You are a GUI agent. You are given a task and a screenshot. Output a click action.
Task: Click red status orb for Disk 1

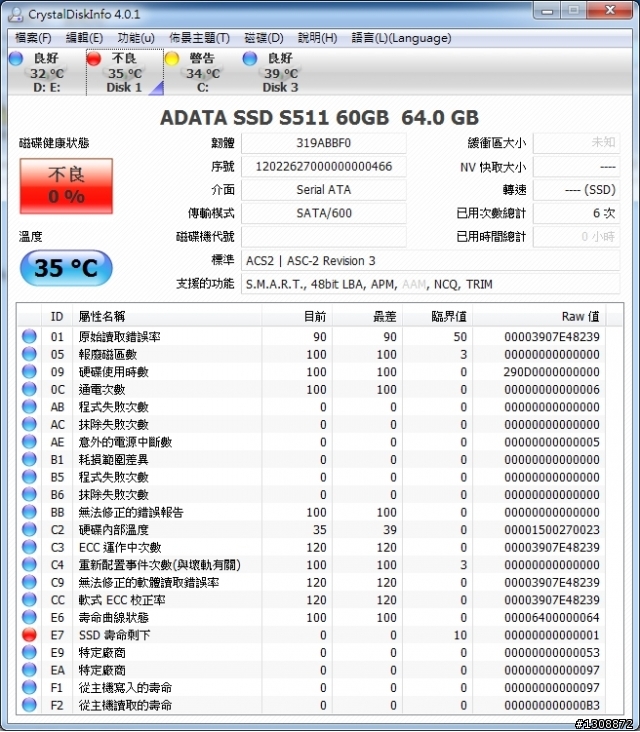[94, 58]
